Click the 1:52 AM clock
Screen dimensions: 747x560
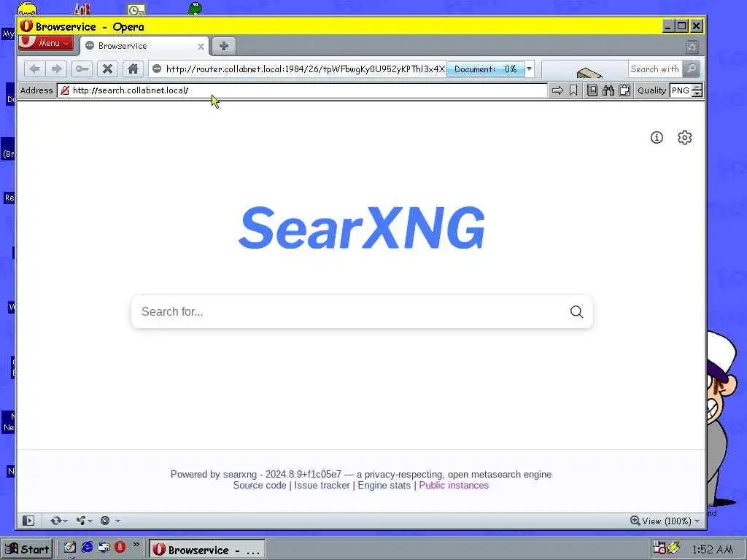tap(712, 550)
